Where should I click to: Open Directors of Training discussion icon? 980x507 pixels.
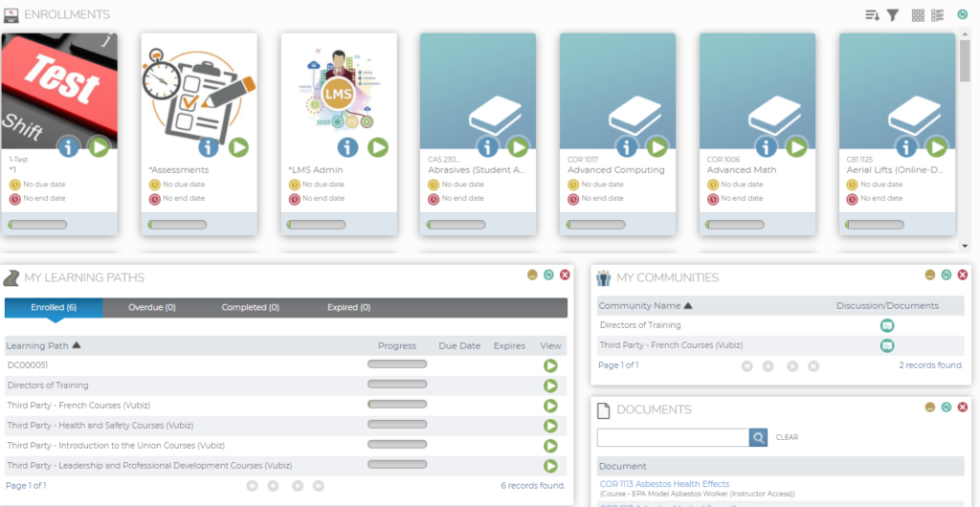[x=887, y=325]
